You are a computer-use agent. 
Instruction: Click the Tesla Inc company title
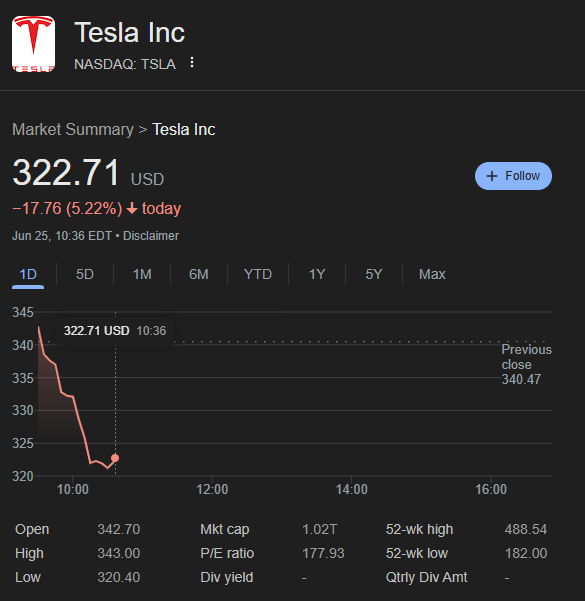[130, 33]
